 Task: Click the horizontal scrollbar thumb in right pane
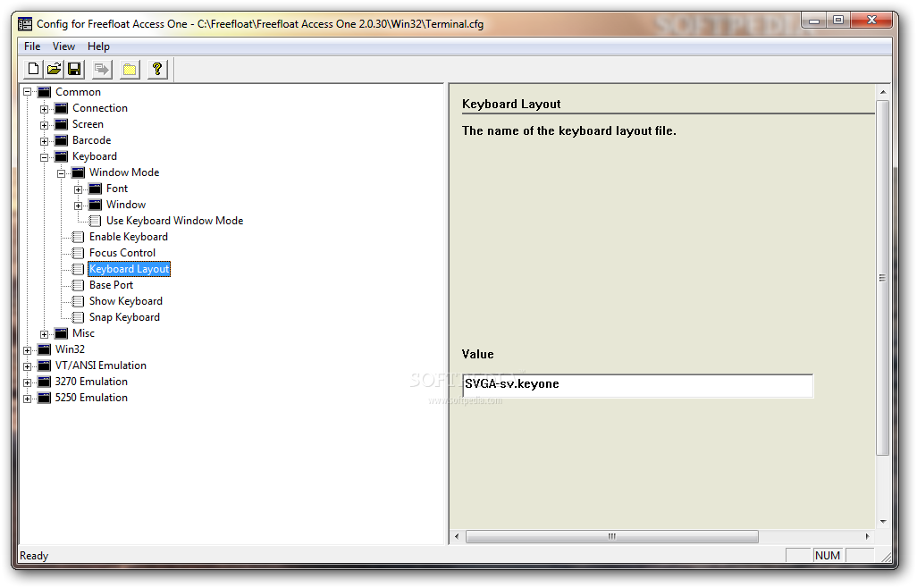coord(611,536)
